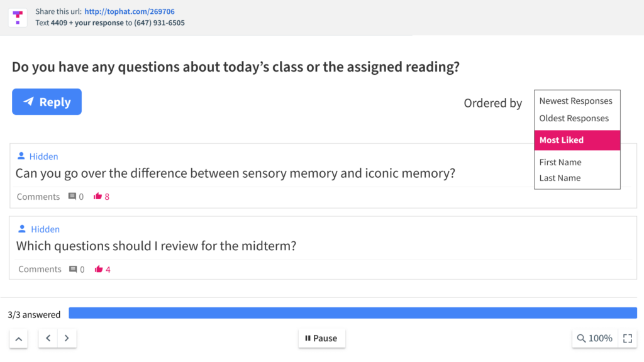Select Newest Responses ordering
Viewport: 644px width, 362px height.
coord(575,101)
